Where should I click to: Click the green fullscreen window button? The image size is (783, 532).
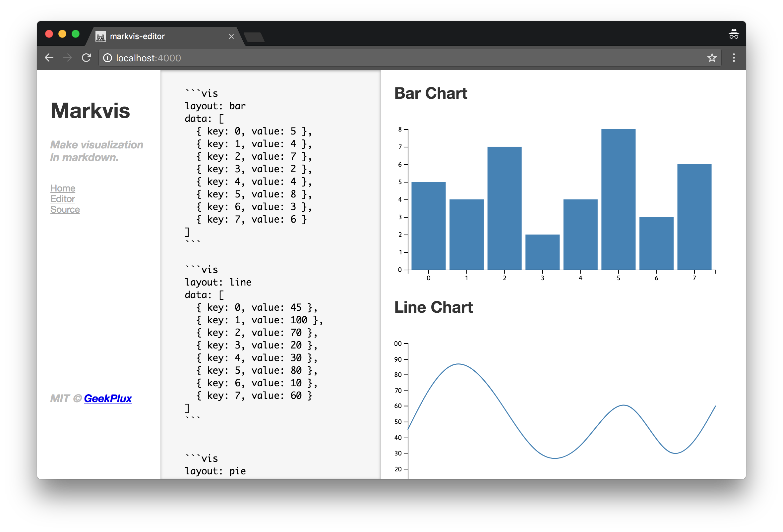(x=76, y=34)
